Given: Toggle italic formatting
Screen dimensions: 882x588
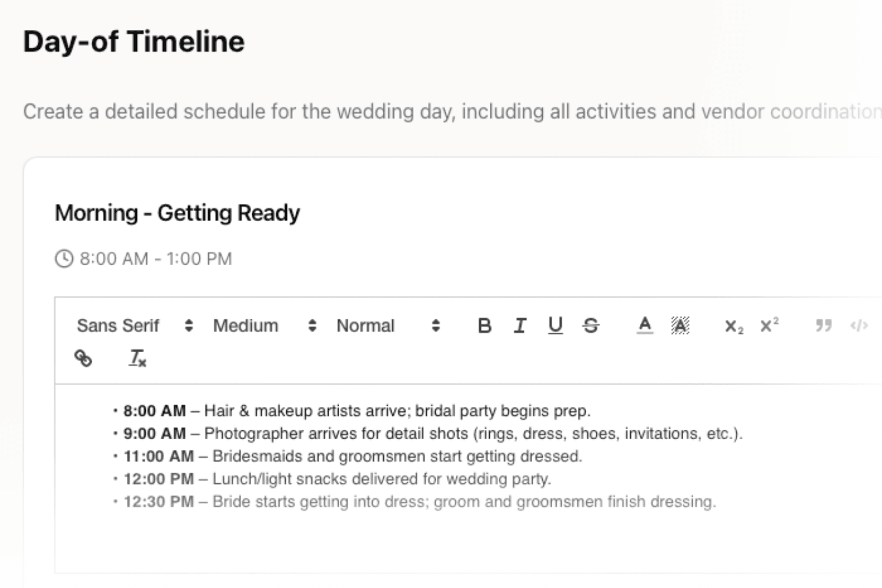Looking at the screenshot, I should click(520, 326).
